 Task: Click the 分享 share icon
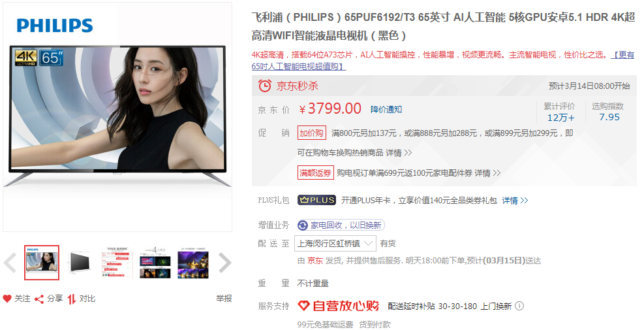coord(39,299)
